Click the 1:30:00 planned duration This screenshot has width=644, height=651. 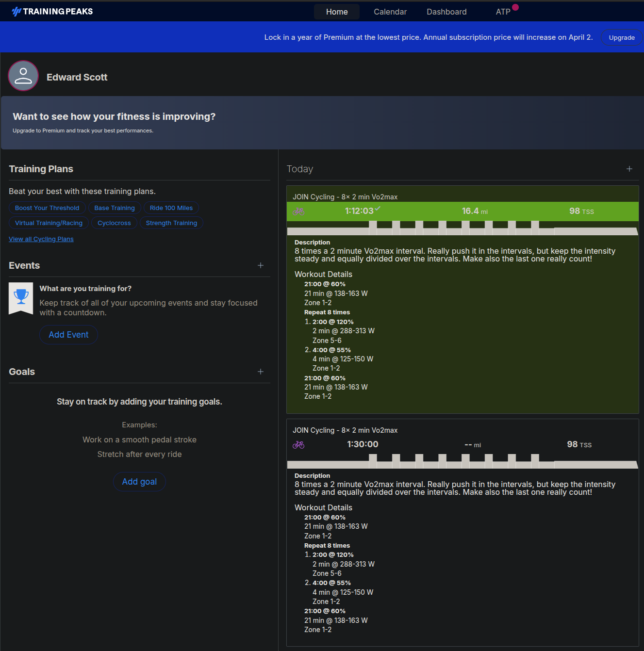[x=363, y=444]
